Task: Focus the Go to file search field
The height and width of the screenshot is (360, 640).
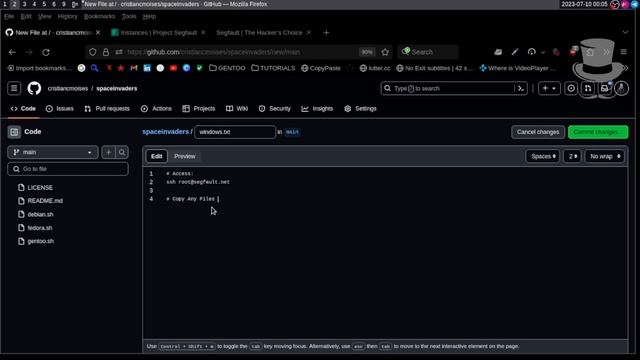Action: click(68, 169)
